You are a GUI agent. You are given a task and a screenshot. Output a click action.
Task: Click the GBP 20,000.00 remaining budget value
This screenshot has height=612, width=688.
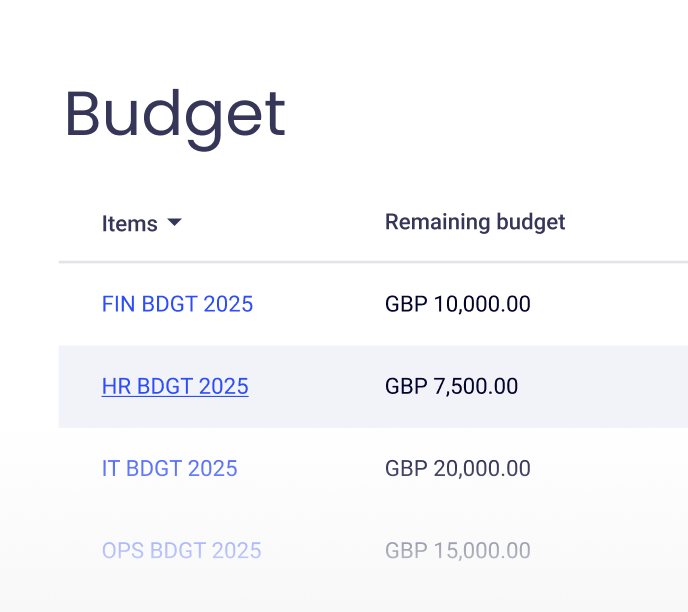coord(457,468)
